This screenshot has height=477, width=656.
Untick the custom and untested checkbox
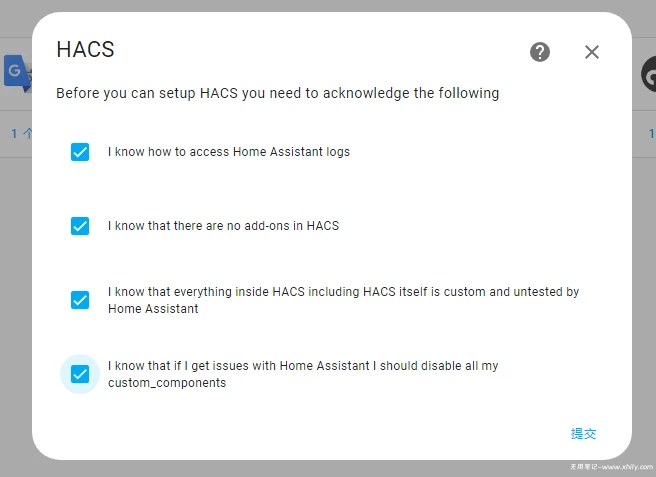click(80, 300)
